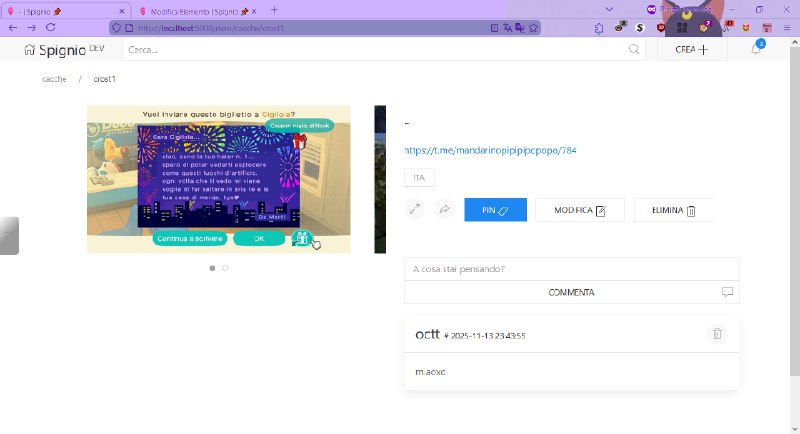Click the ITA language tag
The height and width of the screenshot is (434, 800).
tap(419, 177)
